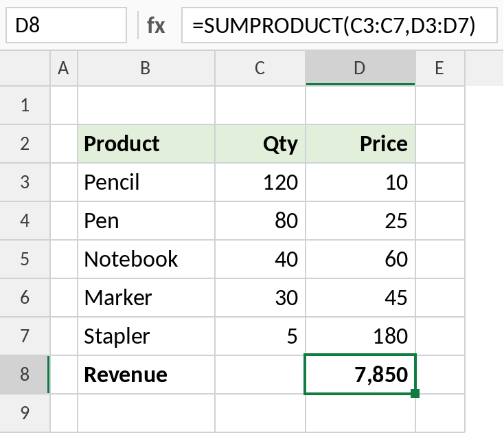The image size is (504, 433).
Task: Click Pencil price cell 10
Action: [360, 182]
